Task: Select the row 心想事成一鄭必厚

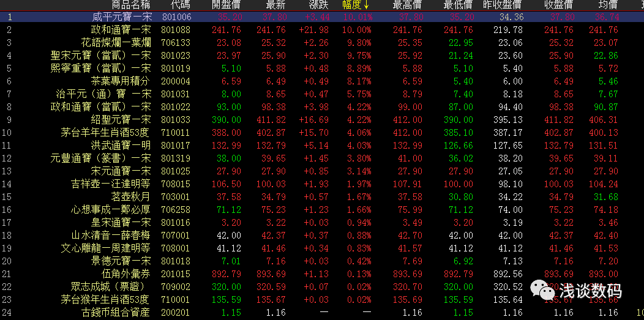Action: pos(322,210)
